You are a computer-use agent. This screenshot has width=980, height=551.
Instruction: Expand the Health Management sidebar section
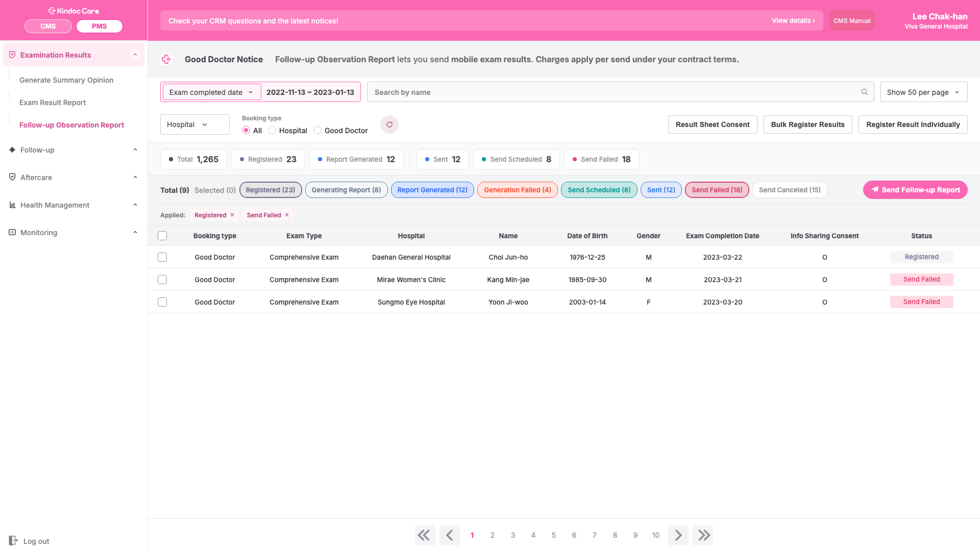coord(135,205)
